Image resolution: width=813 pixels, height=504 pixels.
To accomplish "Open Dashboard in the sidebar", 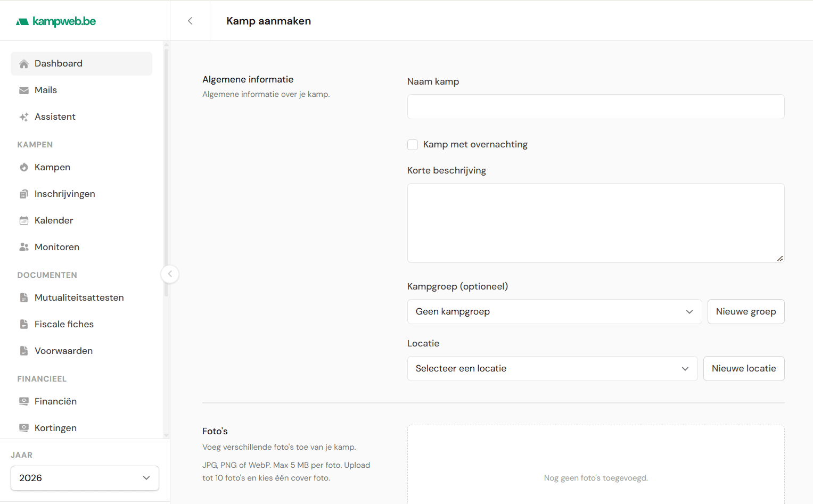I will pos(81,63).
